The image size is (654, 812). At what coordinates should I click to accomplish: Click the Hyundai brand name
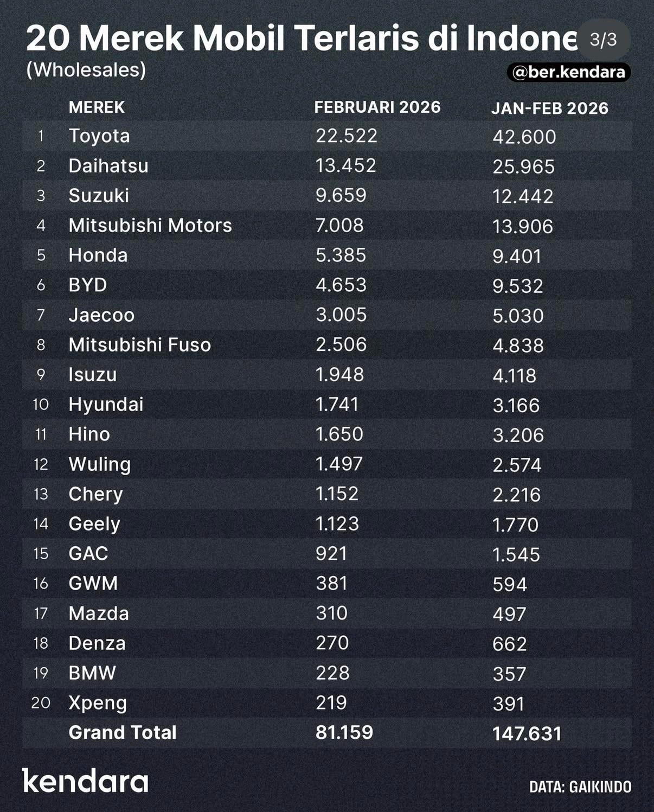(106, 404)
